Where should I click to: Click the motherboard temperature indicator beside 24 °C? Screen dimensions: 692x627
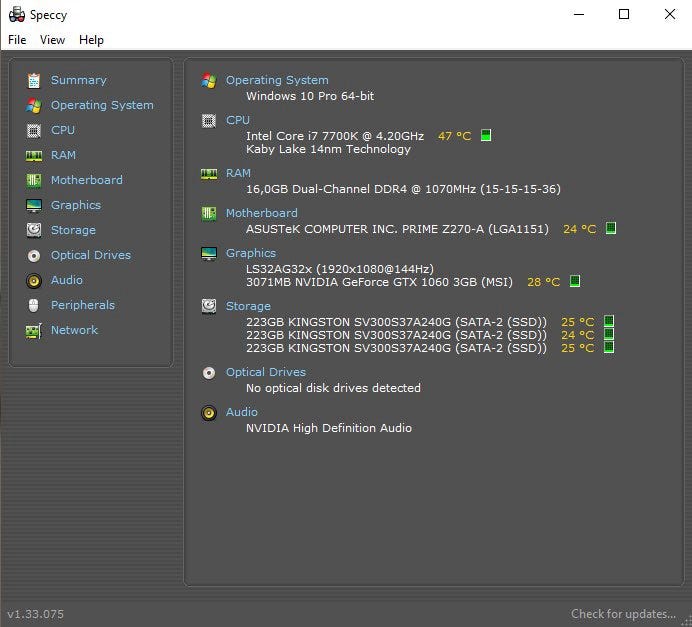click(x=611, y=228)
